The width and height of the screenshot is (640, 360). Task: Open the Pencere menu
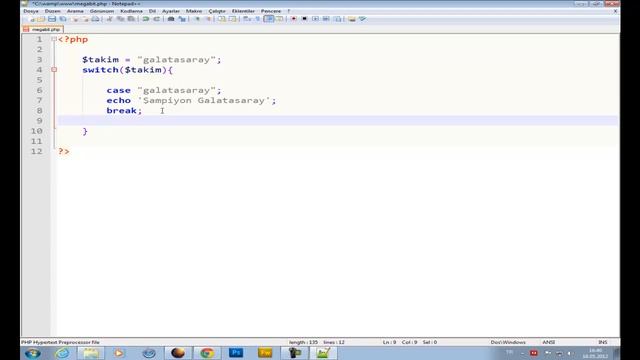tap(271, 11)
